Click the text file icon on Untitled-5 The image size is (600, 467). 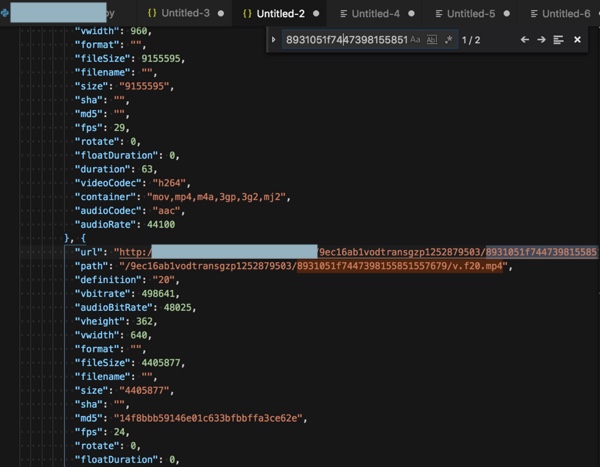(x=439, y=14)
